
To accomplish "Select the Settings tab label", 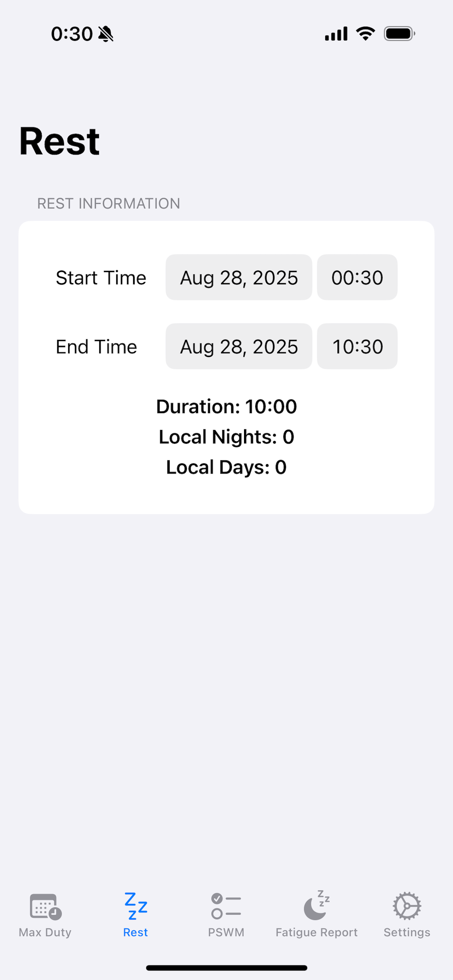I will pyautogui.click(x=407, y=933).
